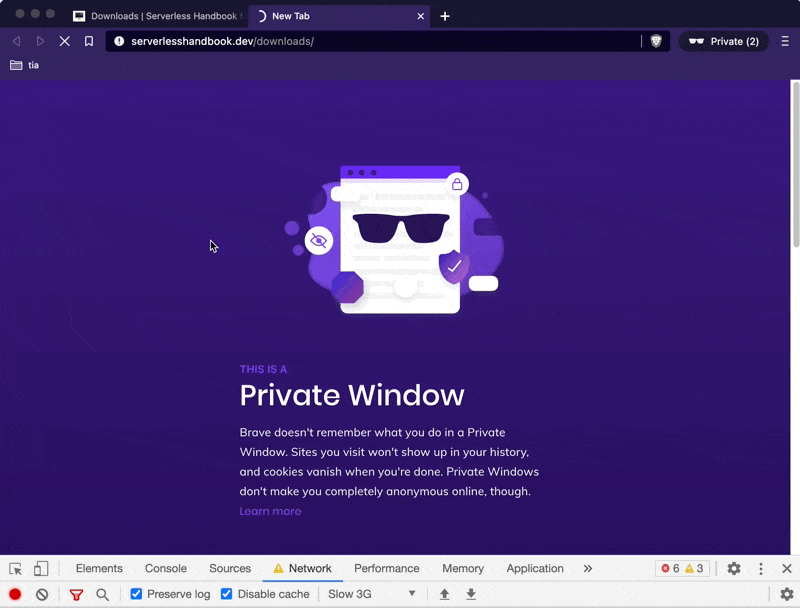
Task: Switch to the Memory tab
Action: click(463, 569)
